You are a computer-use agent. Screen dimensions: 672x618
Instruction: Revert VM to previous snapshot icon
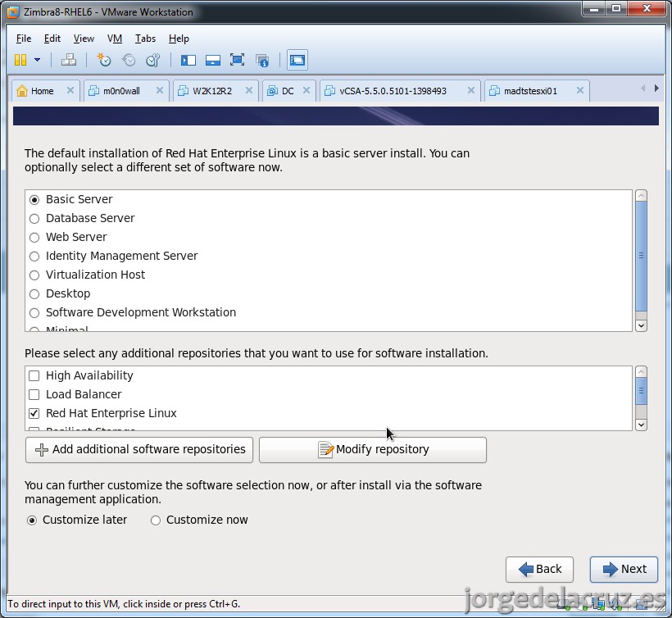coord(128,60)
